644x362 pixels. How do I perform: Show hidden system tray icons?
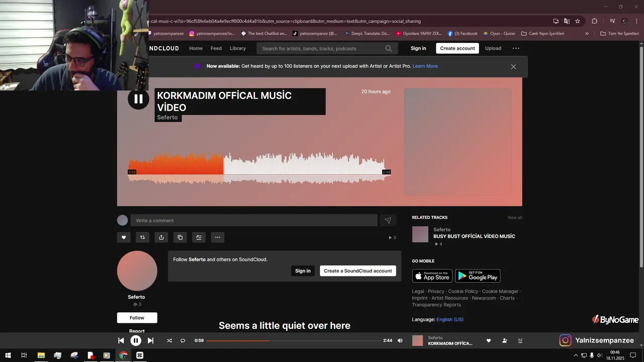click(x=576, y=355)
